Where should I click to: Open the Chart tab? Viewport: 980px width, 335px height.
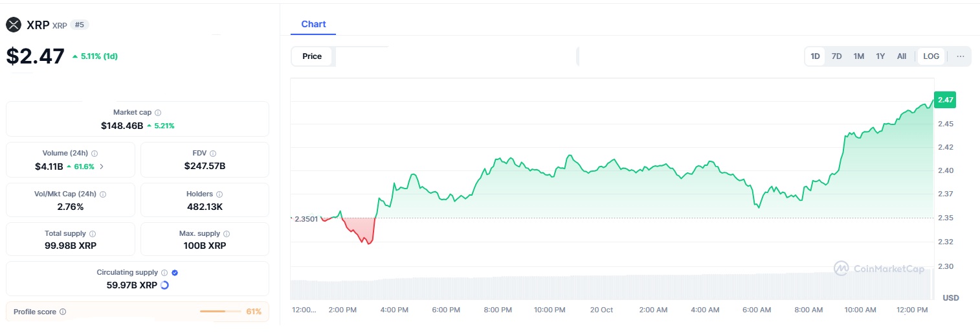tap(313, 24)
